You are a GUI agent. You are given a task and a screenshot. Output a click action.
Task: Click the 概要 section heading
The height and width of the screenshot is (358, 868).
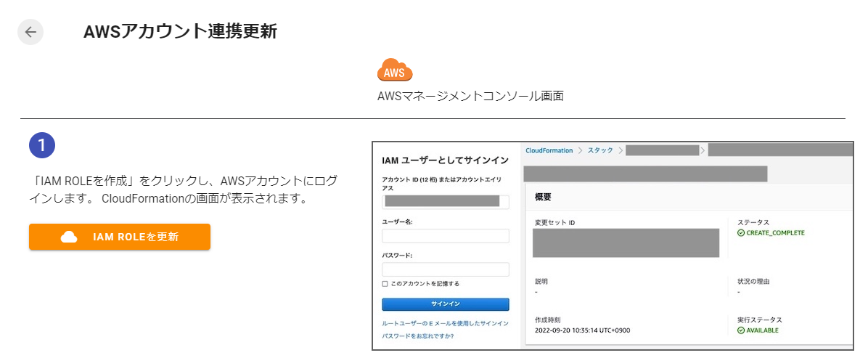point(544,197)
